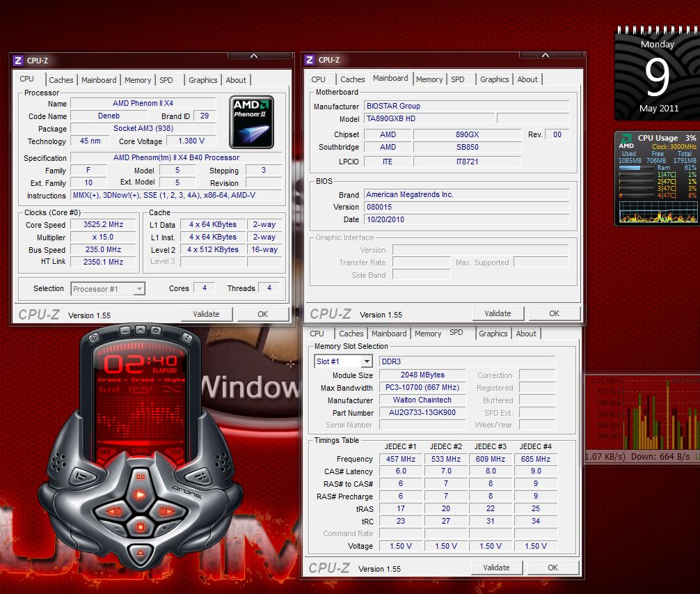The image size is (700, 594).
Task: Click the up-arrow button atop the media player
Action: click(140, 330)
